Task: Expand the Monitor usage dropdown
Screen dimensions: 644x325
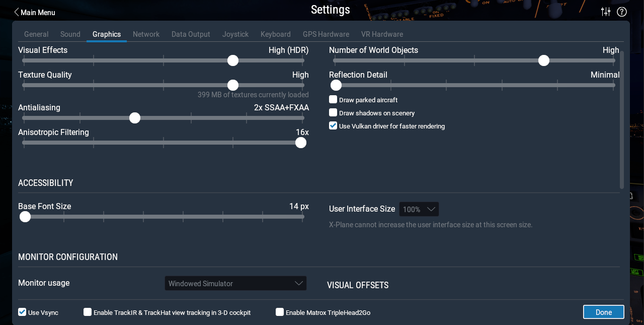Action: pyautogui.click(x=235, y=283)
